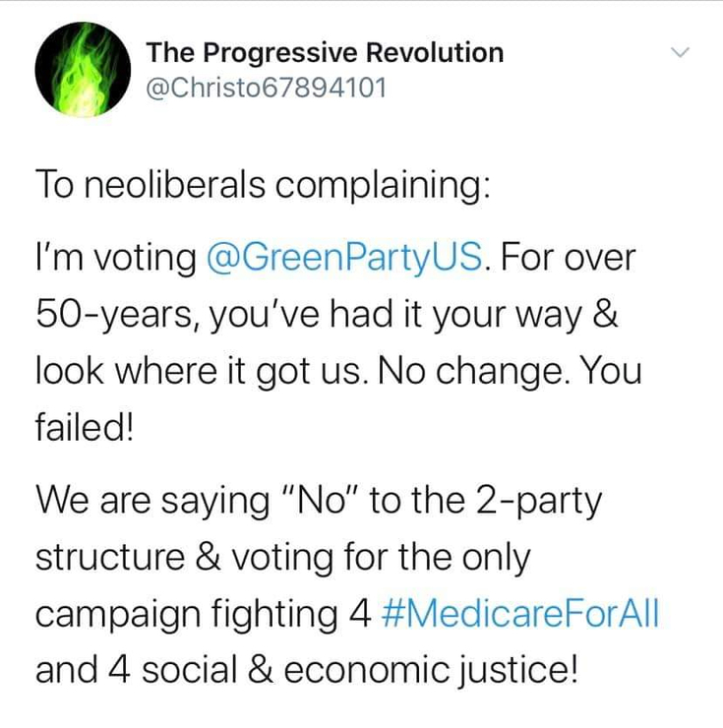Open the green flame profile avatar
Screen dimensions: 723x728
click(x=82, y=70)
